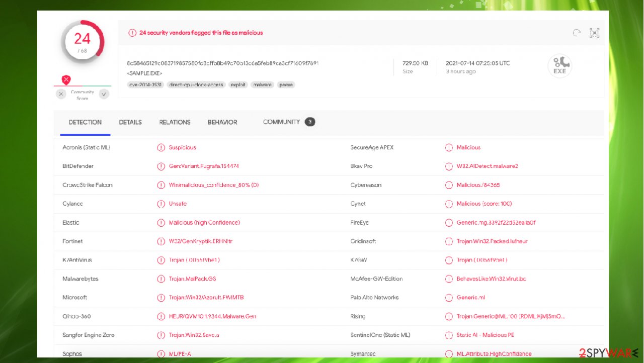The image size is (644, 363).
Task: Click warning icon for K7GW Trojan result
Action: point(449,260)
